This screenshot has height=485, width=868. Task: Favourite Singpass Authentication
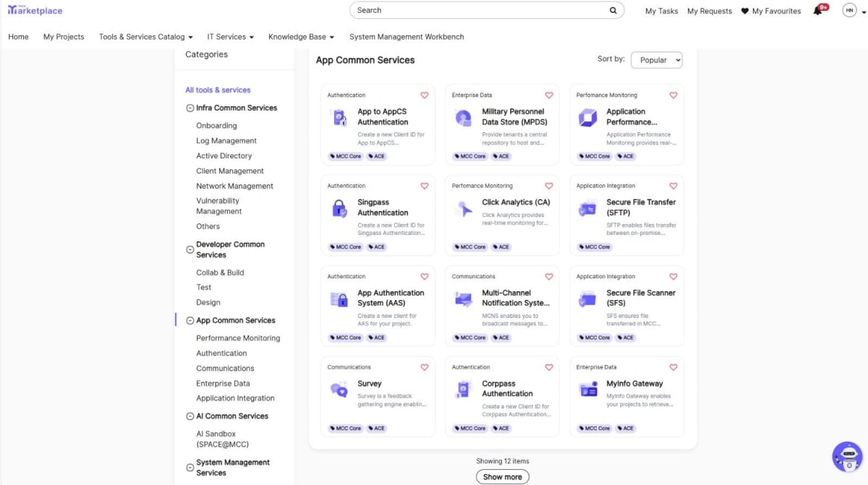pos(425,186)
